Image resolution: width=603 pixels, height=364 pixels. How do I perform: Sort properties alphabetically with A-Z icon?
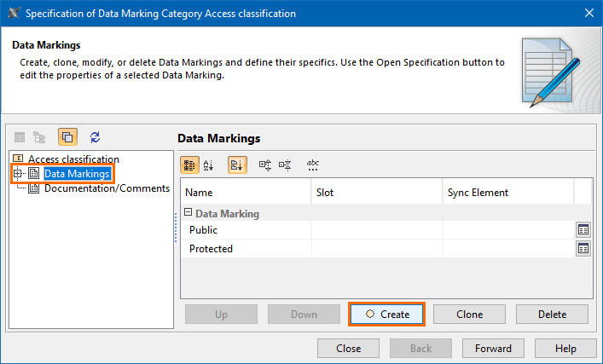pyautogui.click(x=209, y=165)
